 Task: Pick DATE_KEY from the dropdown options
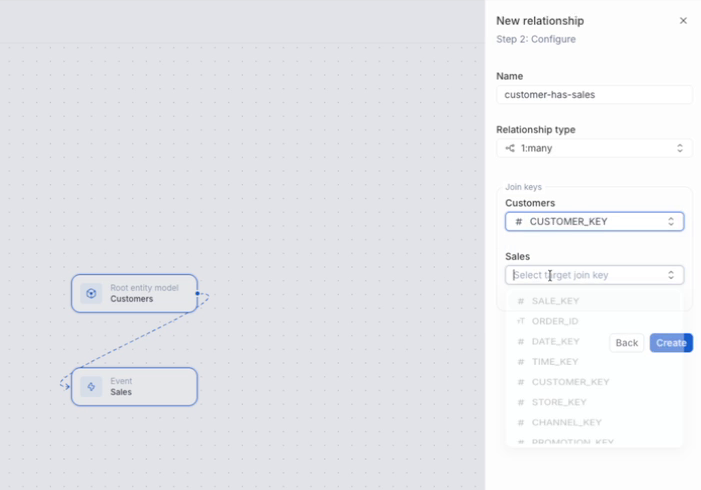coord(555,341)
